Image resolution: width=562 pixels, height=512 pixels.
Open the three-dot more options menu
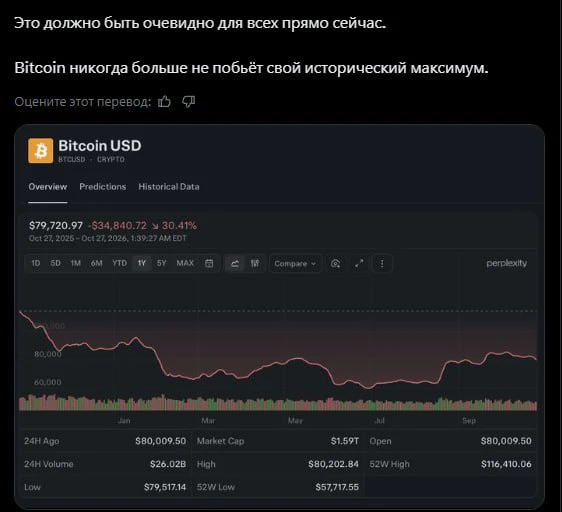pyautogui.click(x=382, y=264)
